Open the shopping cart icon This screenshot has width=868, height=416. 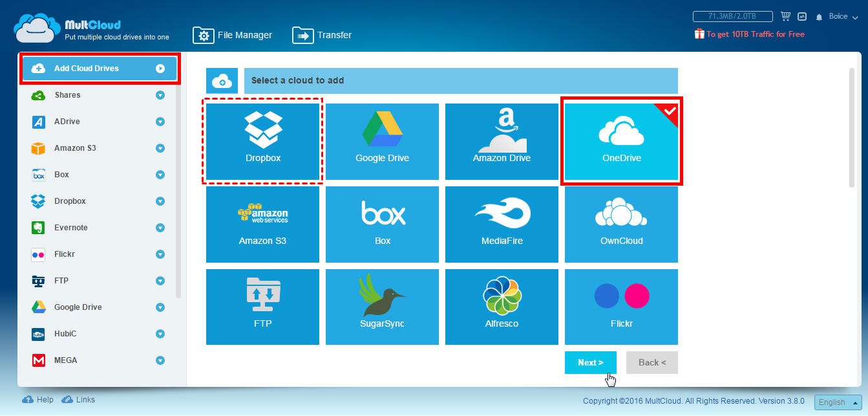click(x=786, y=16)
